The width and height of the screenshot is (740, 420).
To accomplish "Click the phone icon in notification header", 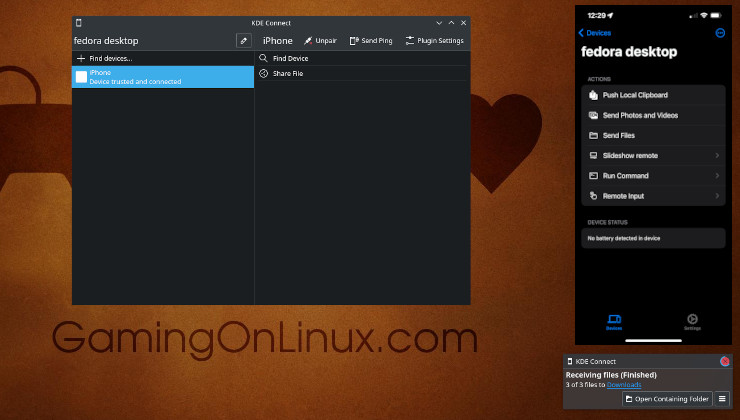I will (570, 361).
